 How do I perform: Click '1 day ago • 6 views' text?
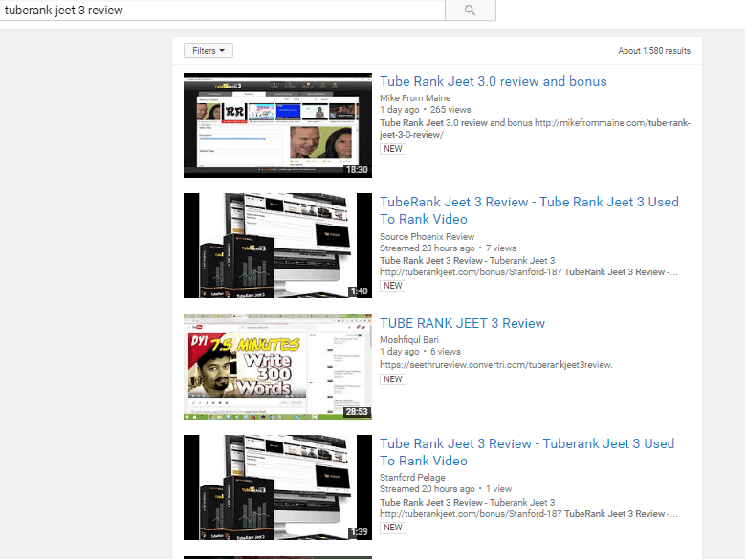(420, 352)
